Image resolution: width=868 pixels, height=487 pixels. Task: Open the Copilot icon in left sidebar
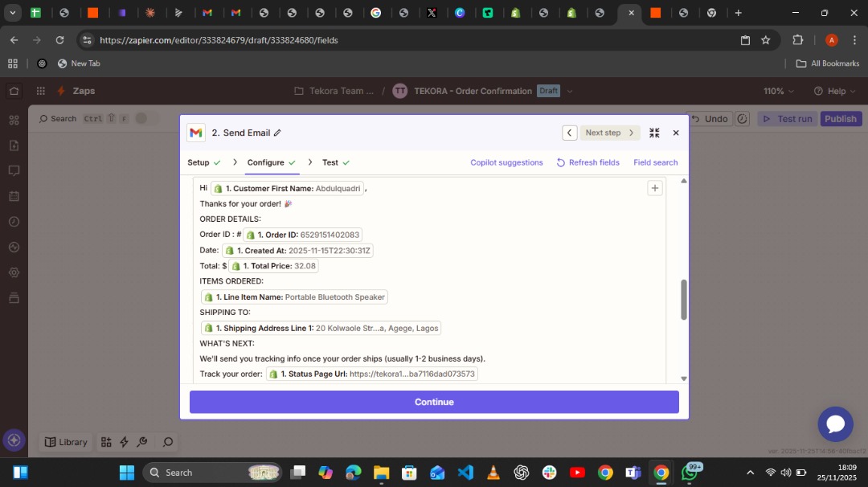point(14,440)
